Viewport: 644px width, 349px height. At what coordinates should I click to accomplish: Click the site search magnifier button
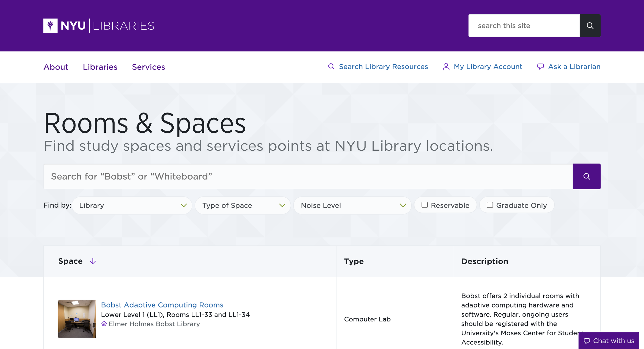590,25
